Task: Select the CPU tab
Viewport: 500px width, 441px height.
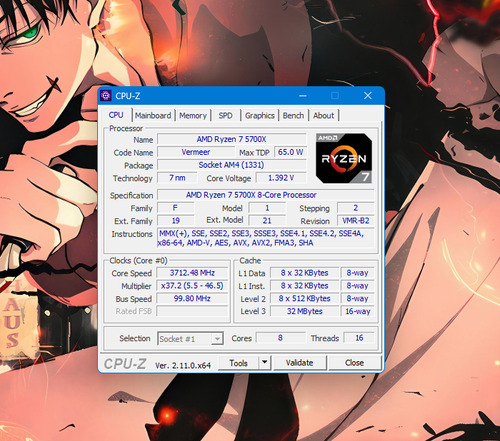Action: click(116, 115)
